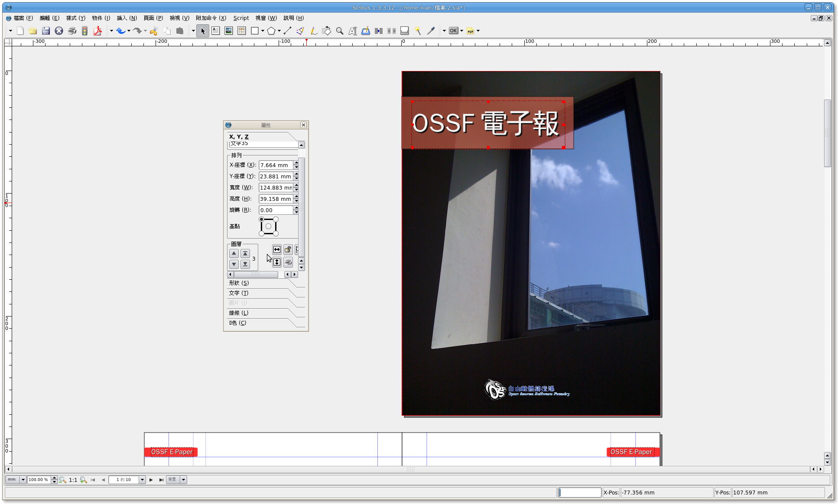Toggle the lock object button in Properties

[288, 249]
